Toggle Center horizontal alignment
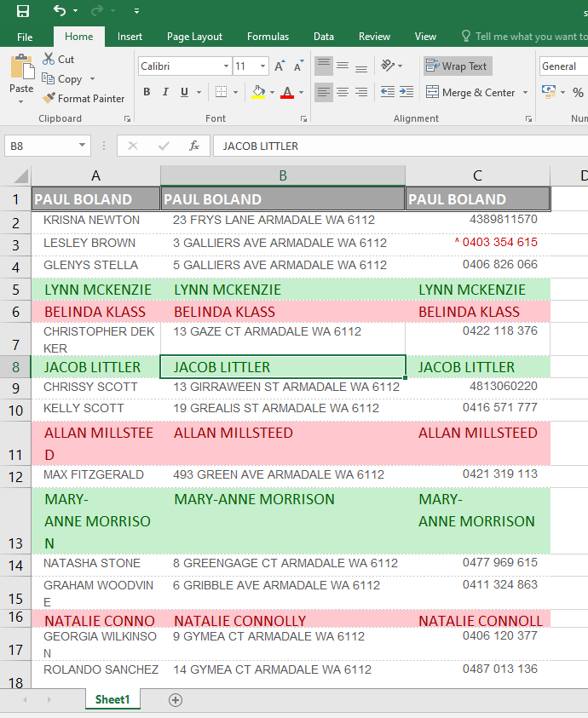 click(x=343, y=93)
